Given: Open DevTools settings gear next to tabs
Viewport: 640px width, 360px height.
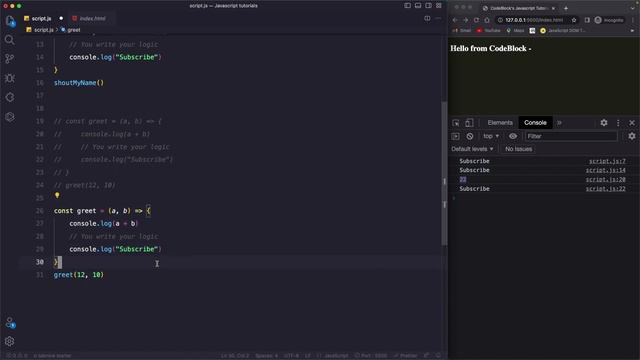Looking at the screenshot, I should 604,123.
